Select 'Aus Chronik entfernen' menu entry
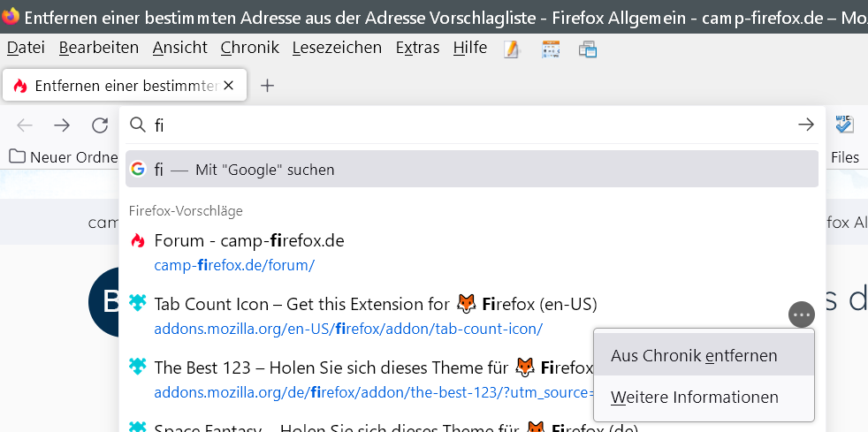The height and width of the screenshot is (432, 868). click(x=694, y=356)
